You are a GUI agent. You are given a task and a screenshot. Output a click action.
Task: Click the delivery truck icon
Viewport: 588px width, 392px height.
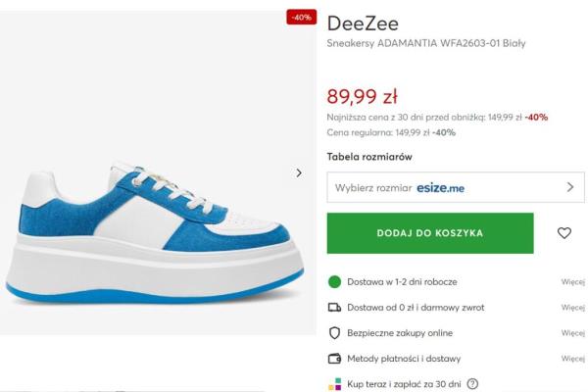click(x=334, y=308)
